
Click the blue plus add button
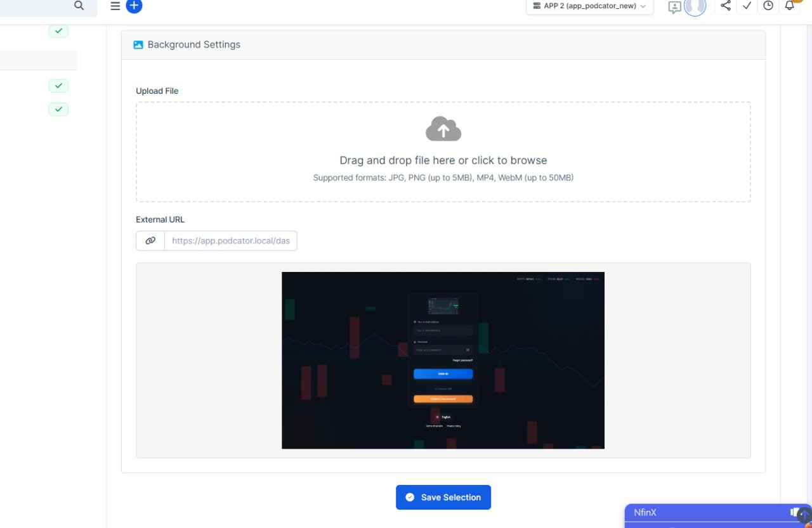[x=134, y=6]
